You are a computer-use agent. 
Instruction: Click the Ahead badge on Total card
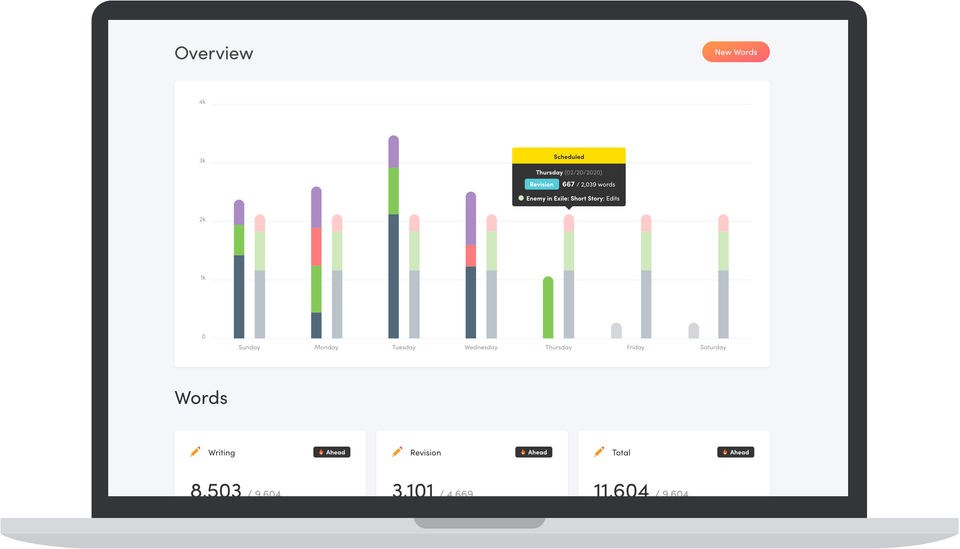(x=736, y=452)
